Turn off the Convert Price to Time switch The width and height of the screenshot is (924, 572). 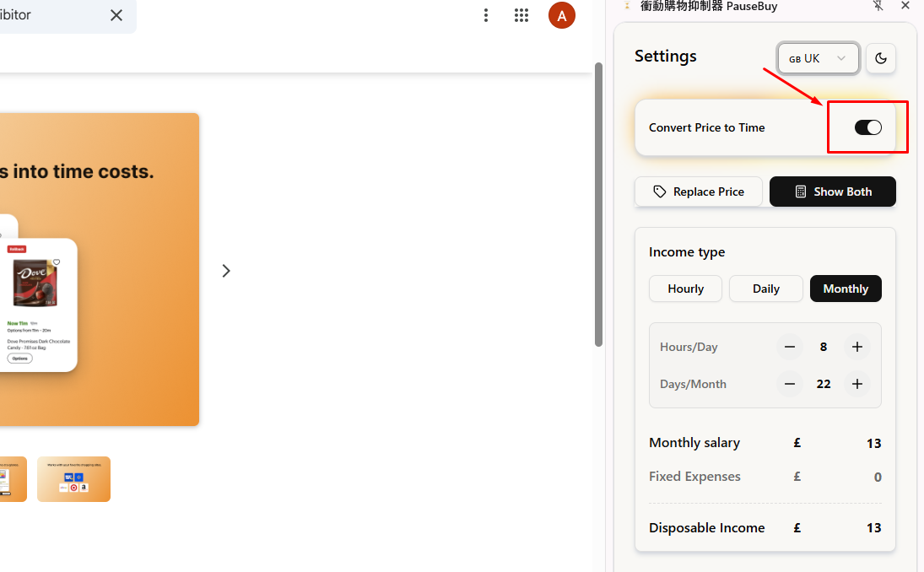[x=867, y=127]
